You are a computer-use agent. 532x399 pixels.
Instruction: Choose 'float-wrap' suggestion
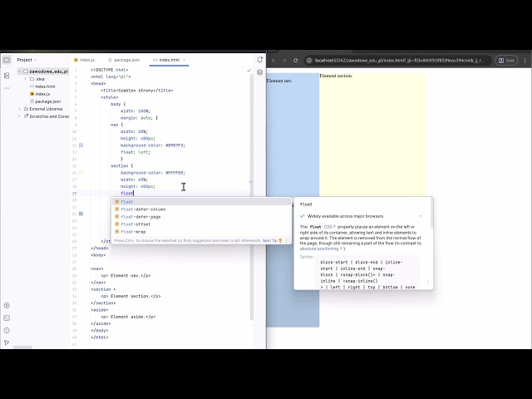(x=201, y=232)
